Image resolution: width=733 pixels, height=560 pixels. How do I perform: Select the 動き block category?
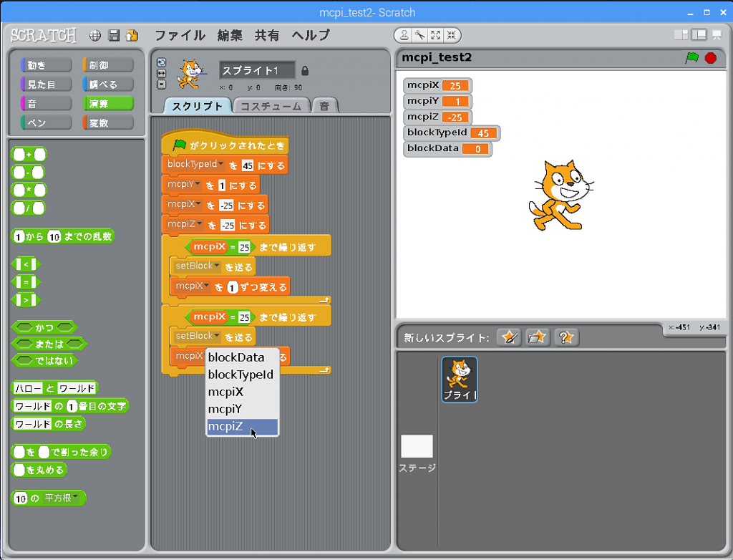pyautogui.click(x=47, y=65)
